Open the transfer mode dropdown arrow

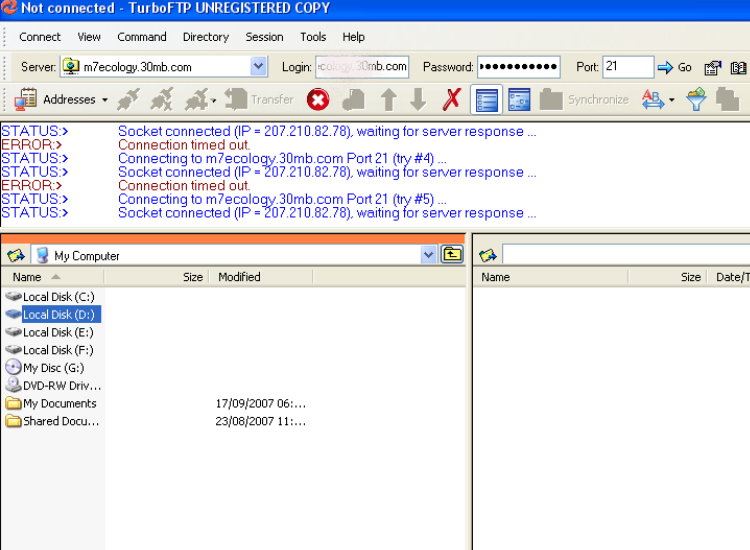(672, 100)
